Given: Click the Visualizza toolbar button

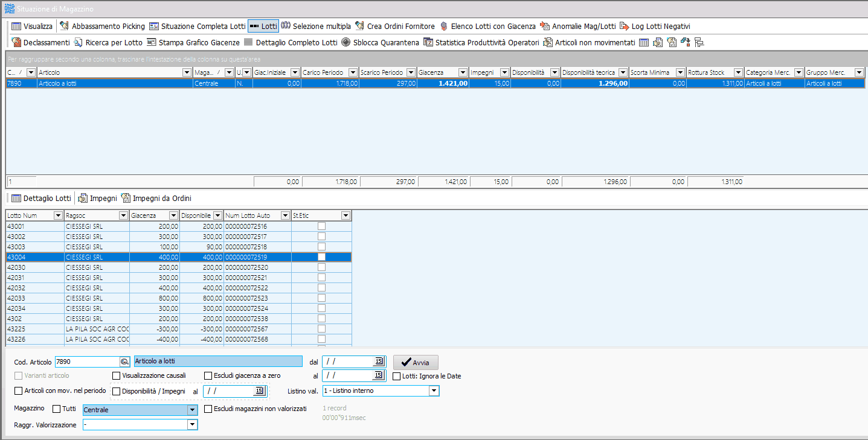Looking at the screenshot, I should coord(32,27).
